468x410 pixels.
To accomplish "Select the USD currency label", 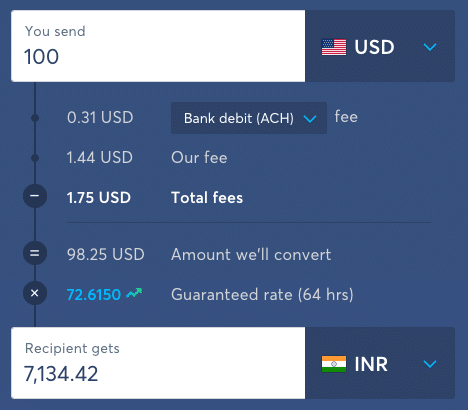I will (x=374, y=47).
